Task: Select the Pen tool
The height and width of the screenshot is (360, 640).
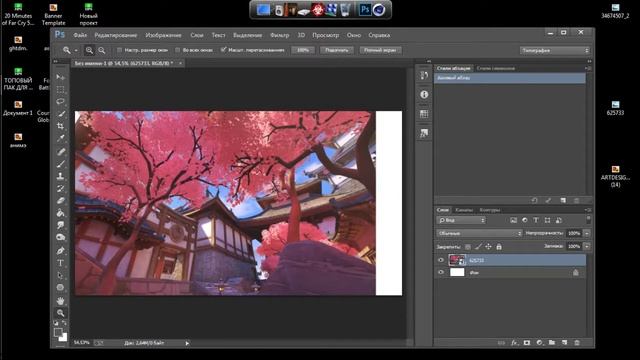Action: tap(60, 251)
